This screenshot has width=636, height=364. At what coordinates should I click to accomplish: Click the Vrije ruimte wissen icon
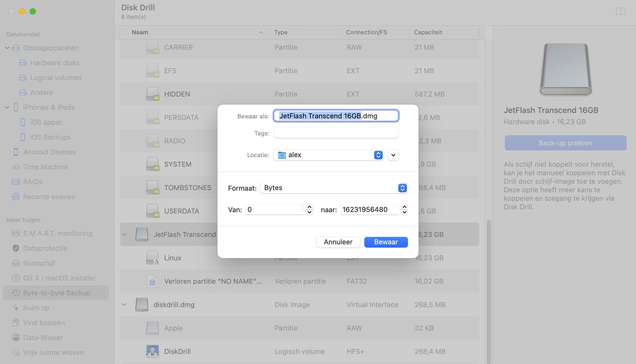16,353
